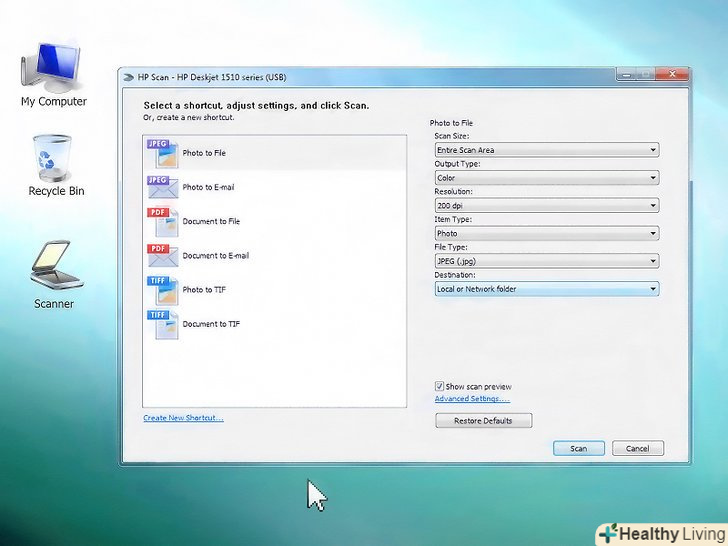Click the HP Scan title bar logo icon

point(128,77)
